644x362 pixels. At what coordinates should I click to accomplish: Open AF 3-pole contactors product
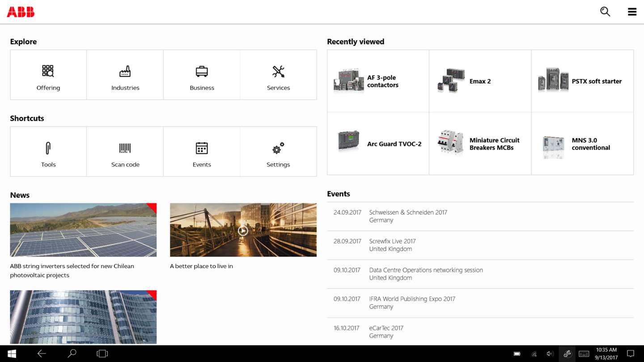click(378, 81)
